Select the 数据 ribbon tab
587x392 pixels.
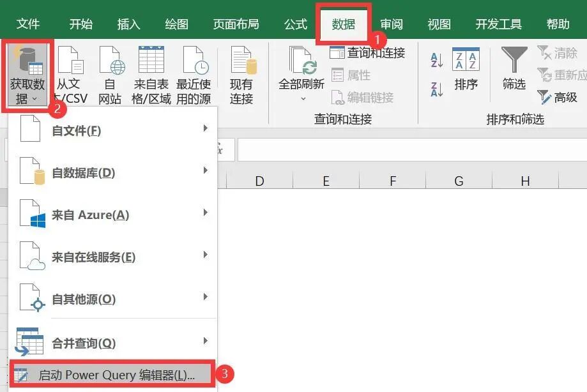coord(343,24)
